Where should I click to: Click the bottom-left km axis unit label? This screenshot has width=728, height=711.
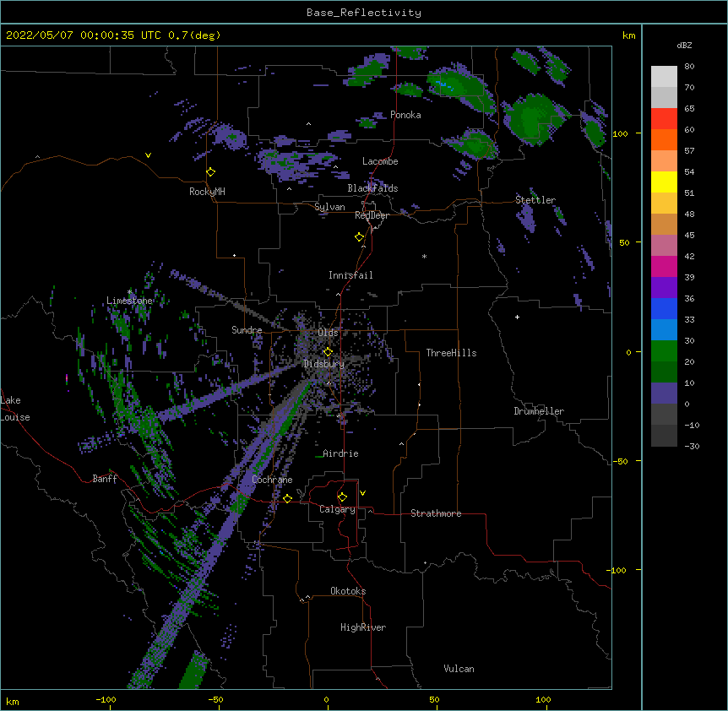(13, 701)
